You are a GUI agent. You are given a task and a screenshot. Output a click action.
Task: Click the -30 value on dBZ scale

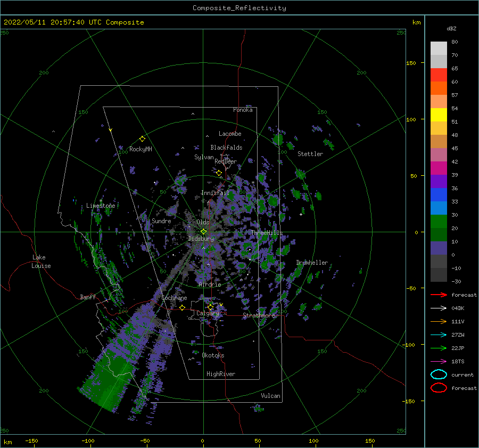click(x=457, y=282)
